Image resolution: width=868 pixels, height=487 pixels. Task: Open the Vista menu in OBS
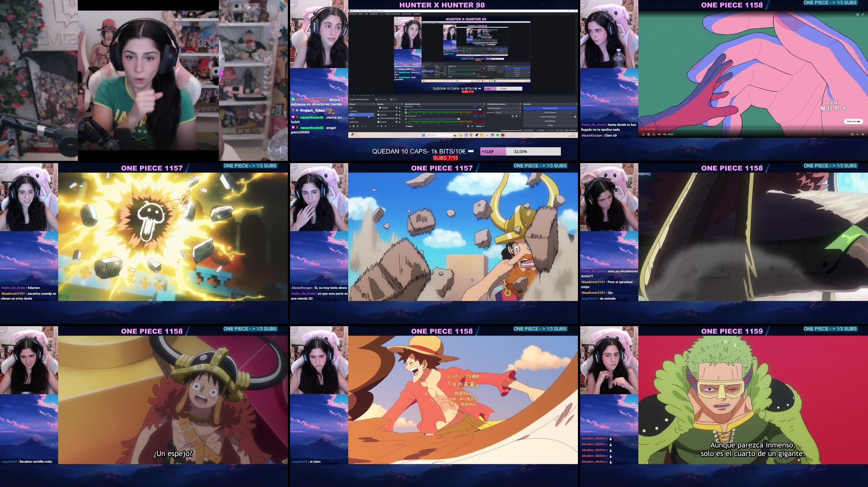[x=366, y=14]
